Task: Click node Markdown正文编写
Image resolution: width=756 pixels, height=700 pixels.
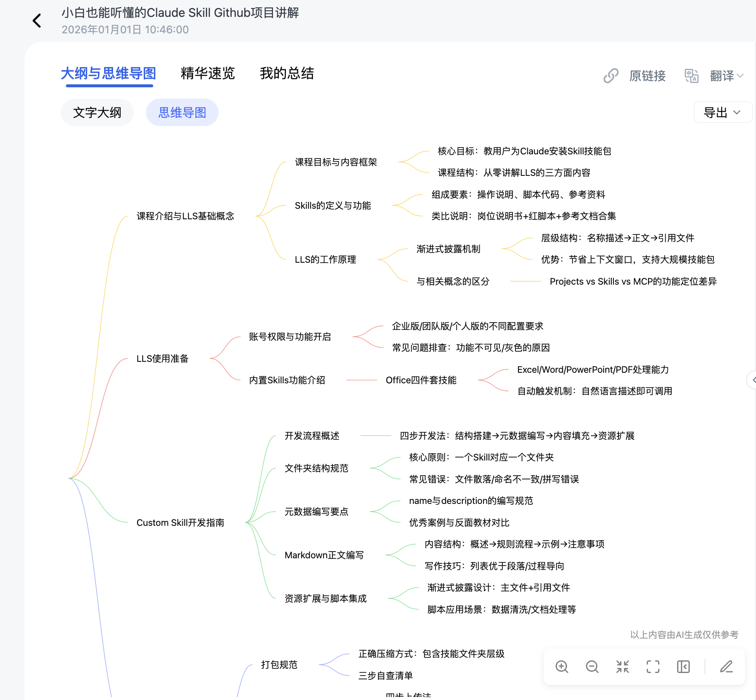Action: (324, 555)
